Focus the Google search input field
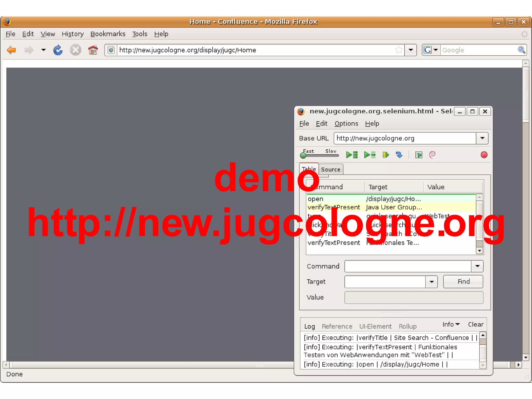This screenshot has width=532, height=399. 478,50
